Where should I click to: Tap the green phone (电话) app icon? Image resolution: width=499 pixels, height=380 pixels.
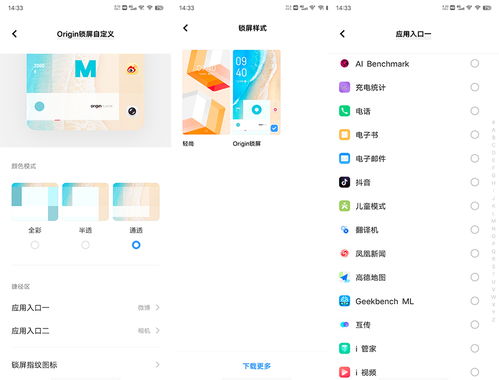pyautogui.click(x=344, y=111)
